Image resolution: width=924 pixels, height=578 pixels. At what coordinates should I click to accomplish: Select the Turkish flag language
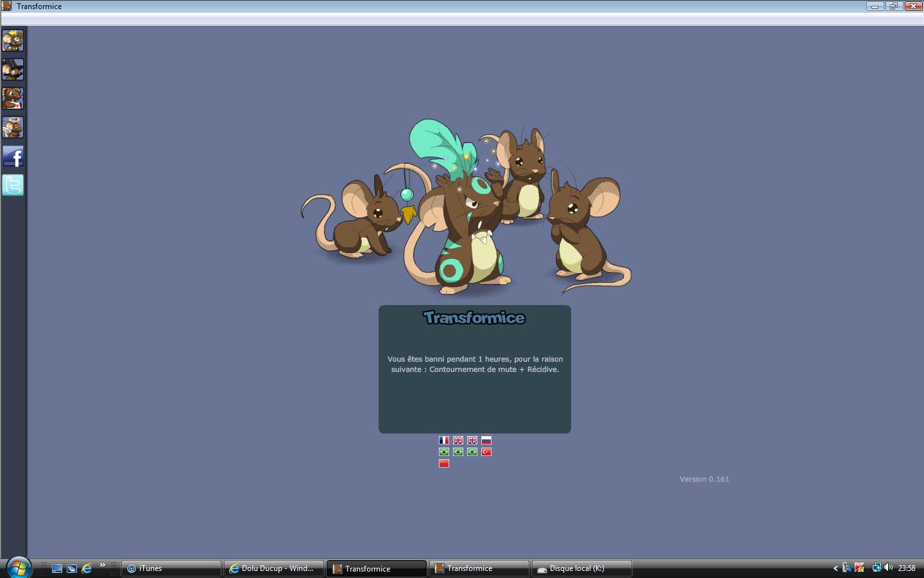click(x=486, y=452)
